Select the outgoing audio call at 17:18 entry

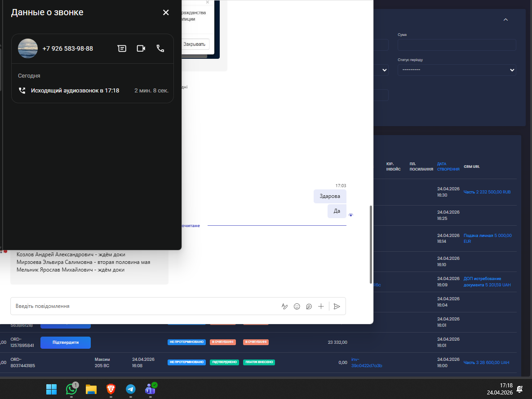pyautogui.click(x=93, y=91)
